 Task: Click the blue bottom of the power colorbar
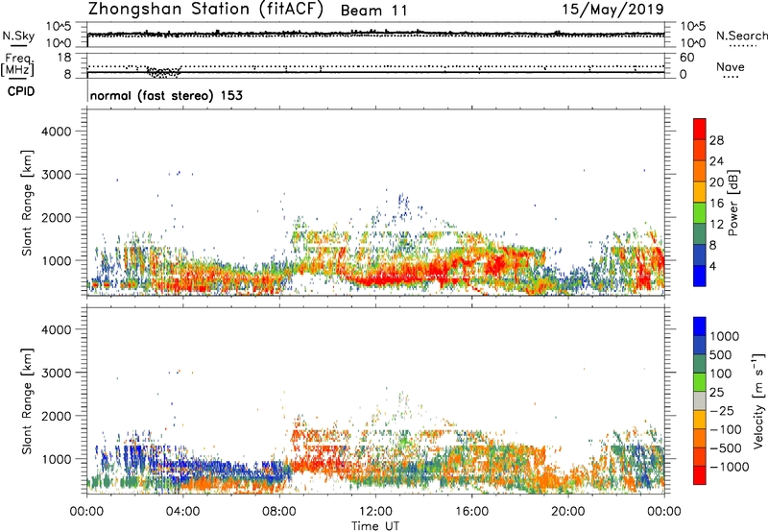(700, 277)
